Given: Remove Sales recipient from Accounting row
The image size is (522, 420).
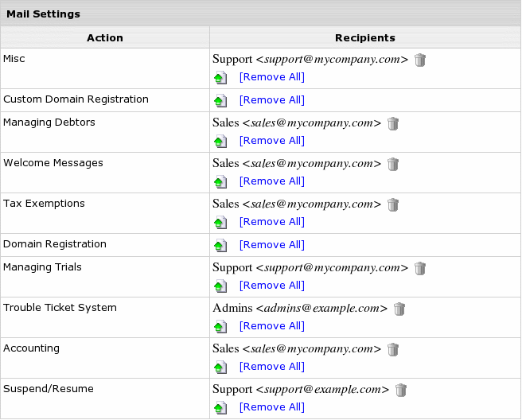Looking at the screenshot, I should click(393, 350).
